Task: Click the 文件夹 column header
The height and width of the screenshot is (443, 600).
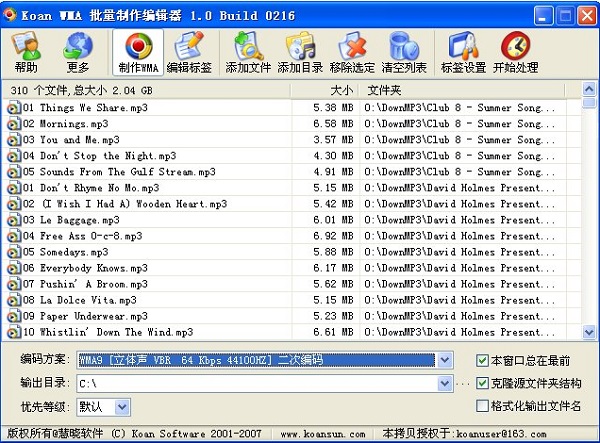Action: click(x=462, y=91)
